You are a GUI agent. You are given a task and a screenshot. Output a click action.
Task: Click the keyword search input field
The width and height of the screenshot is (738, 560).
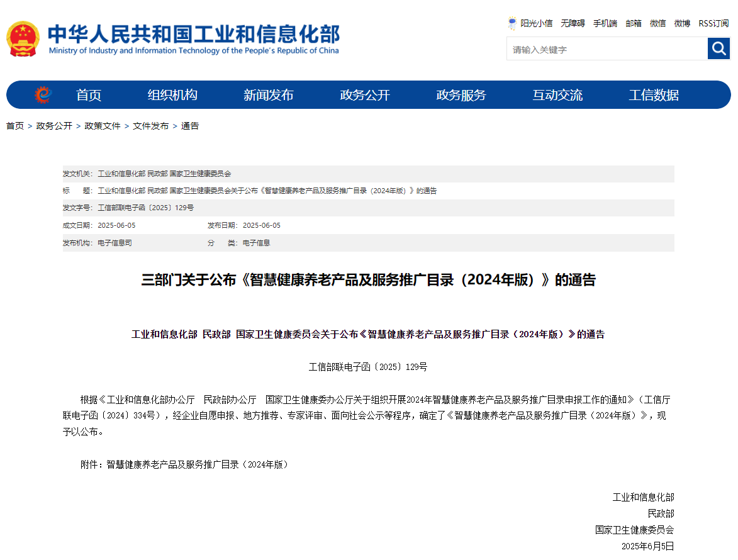tap(607, 49)
